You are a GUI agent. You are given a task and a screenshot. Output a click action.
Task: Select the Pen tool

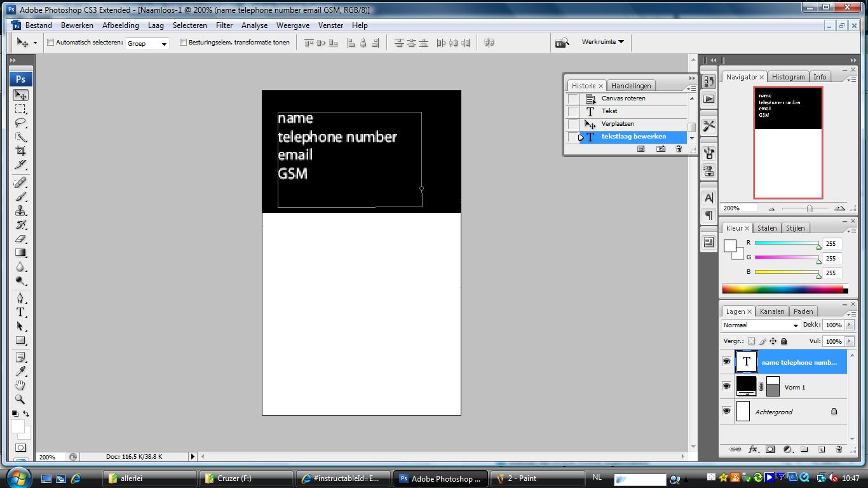20,299
